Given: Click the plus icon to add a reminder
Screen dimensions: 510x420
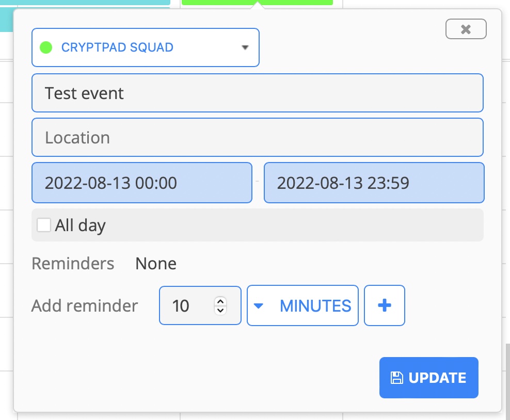Looking at the screenshot, I should tap(385, 305).
